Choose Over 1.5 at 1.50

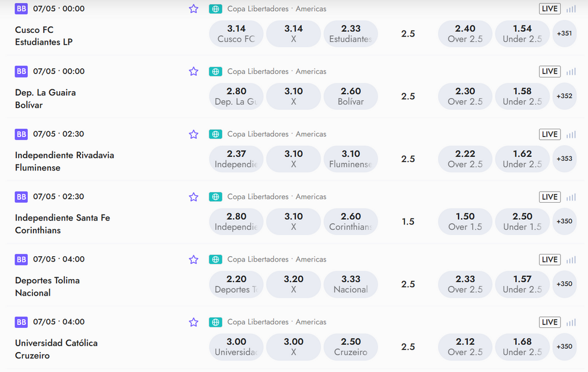[x=465, y=222]
